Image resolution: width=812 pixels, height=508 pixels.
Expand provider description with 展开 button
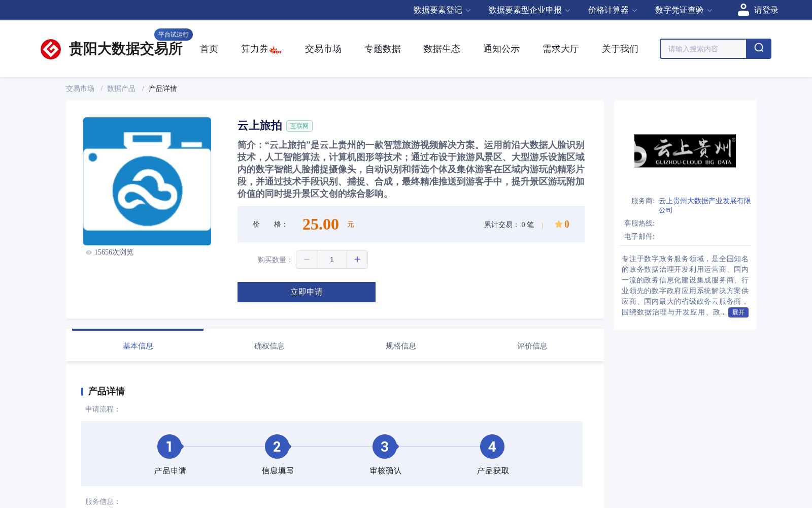click(x=738, y=312)
